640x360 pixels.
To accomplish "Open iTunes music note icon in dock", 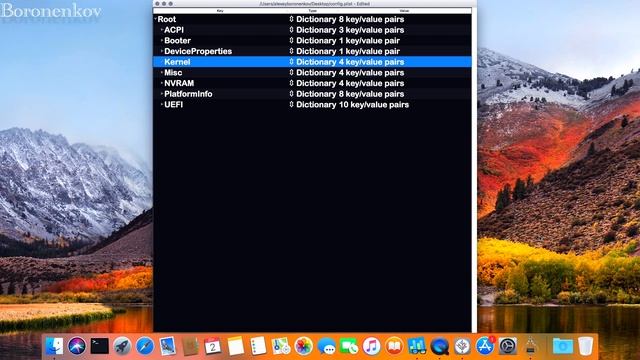I will (371, 346).
